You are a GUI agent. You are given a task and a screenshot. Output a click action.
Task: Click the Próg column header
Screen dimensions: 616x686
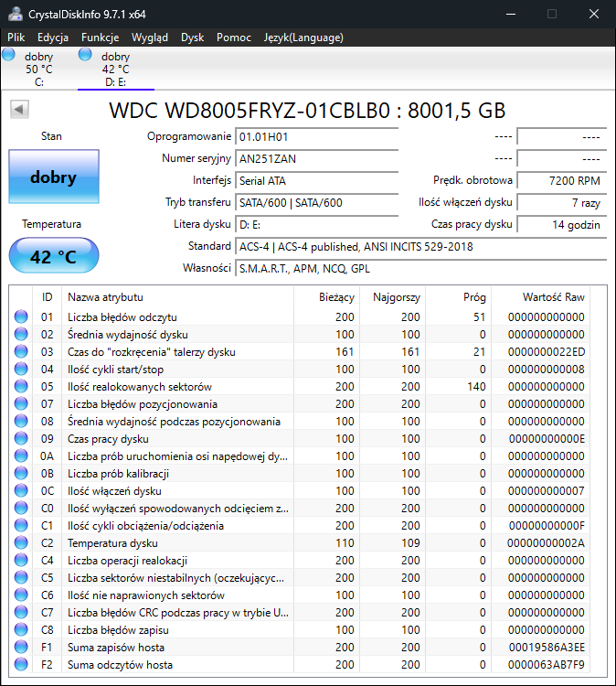459,297
